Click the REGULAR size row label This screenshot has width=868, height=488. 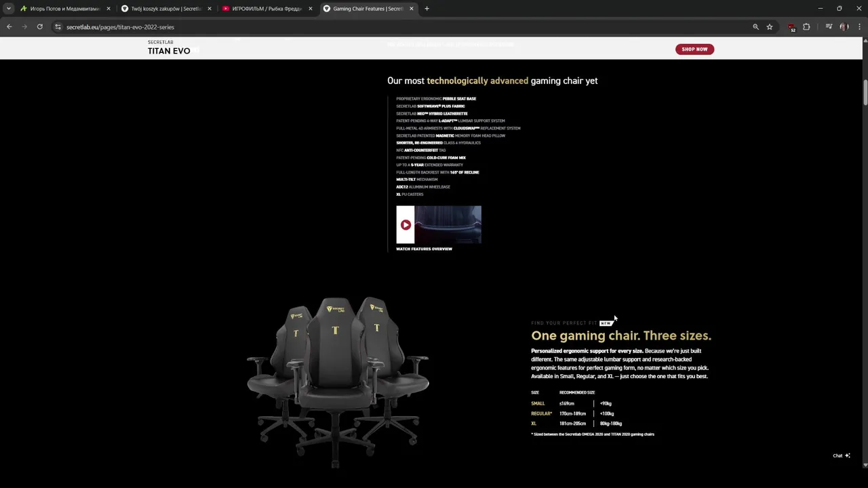[x=541, y=413]
